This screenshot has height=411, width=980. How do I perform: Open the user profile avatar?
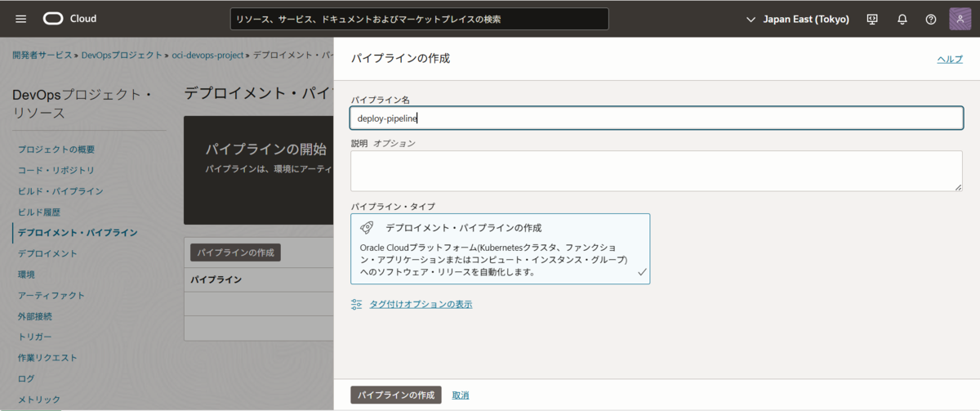[x=960, y=19]
